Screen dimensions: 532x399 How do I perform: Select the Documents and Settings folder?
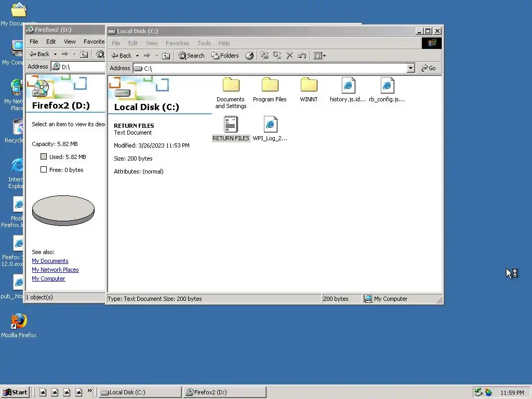231,94
